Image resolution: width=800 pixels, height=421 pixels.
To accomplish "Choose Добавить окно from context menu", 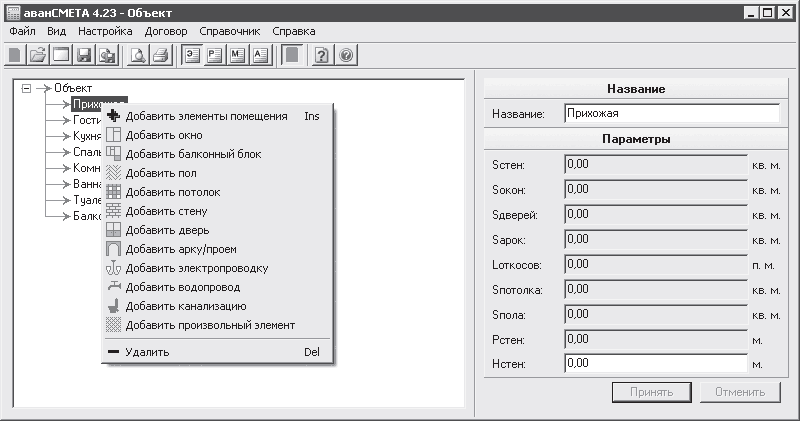I will (x=163, y=135).
